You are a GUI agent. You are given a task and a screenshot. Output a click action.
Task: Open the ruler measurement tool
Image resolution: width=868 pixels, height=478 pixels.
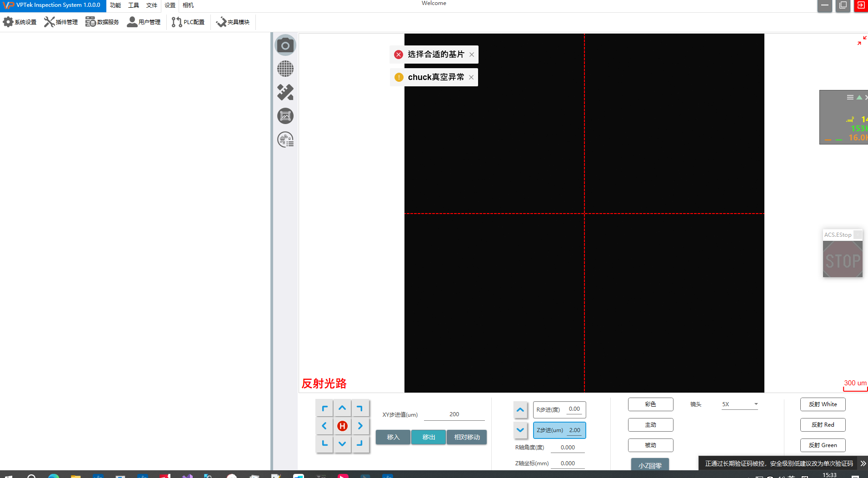285,93
